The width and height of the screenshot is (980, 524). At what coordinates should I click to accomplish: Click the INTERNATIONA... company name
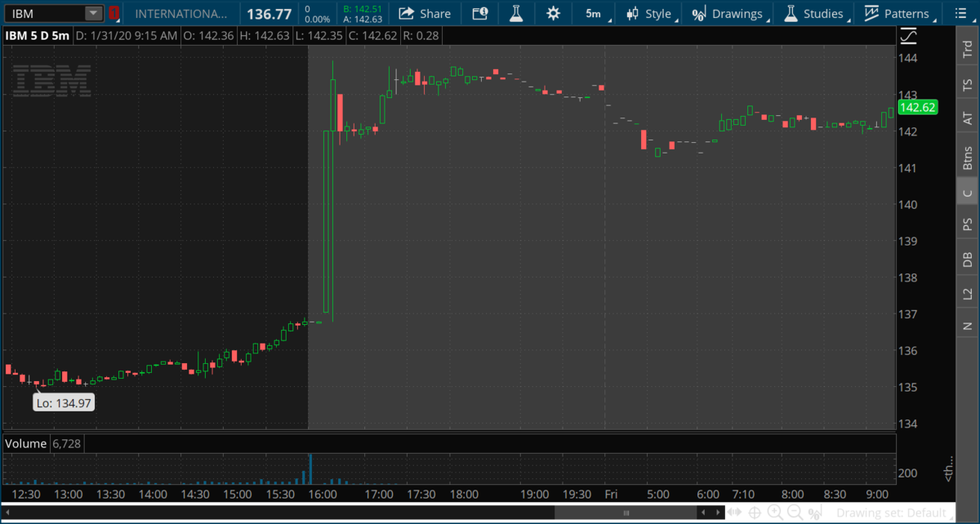click(181, 14)
